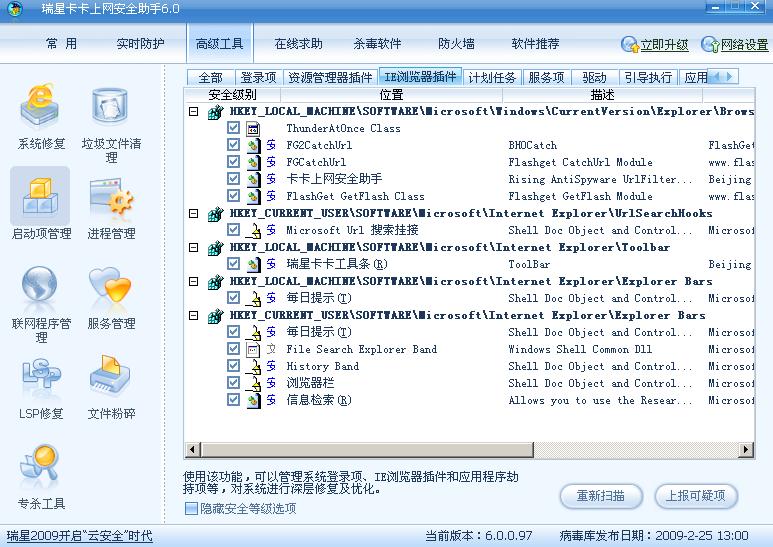The image size is (773, 547).
Task: Collapse HKEY_LOCAL_MACHINE Explorer Bars group
Action: [194, 281]
